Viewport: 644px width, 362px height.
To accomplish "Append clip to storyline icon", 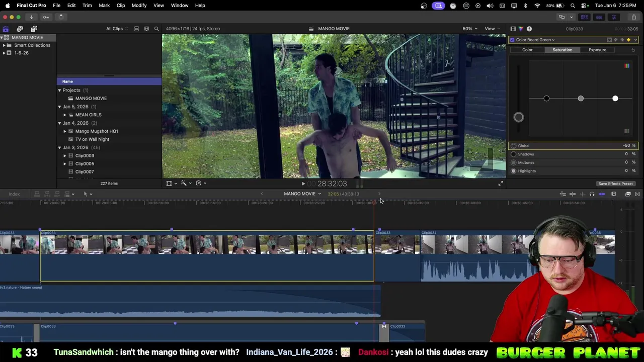I will click(x=58, y=194).
